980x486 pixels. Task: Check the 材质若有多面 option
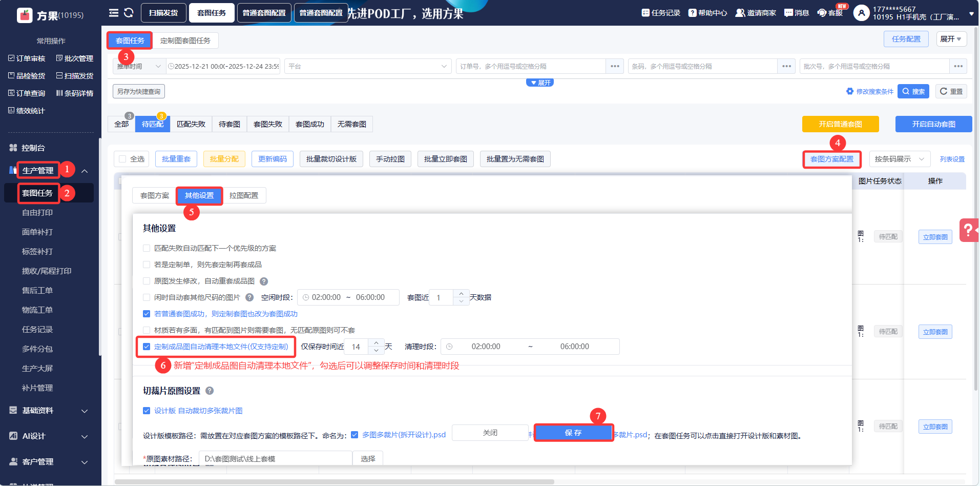[147, 330]
